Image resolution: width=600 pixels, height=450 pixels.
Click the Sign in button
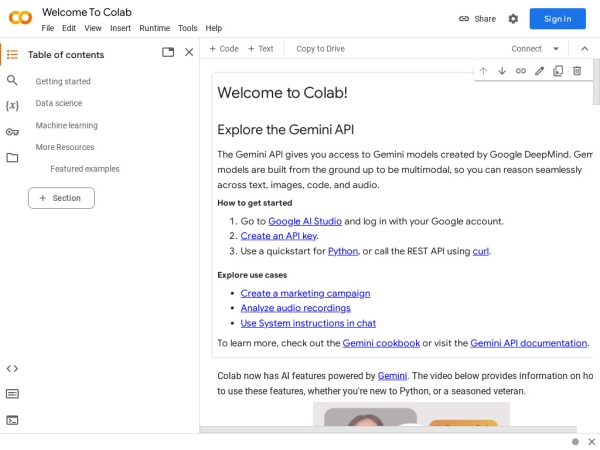558,19
